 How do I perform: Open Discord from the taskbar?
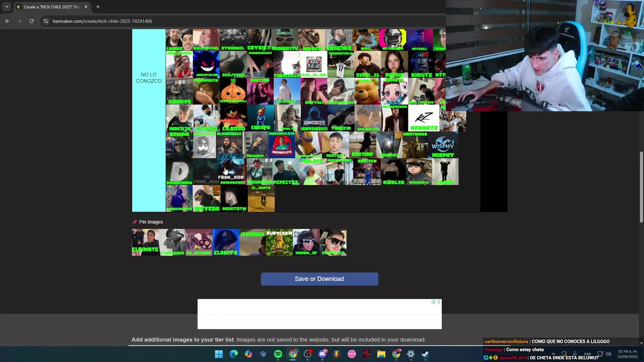(x=322, y=354)
